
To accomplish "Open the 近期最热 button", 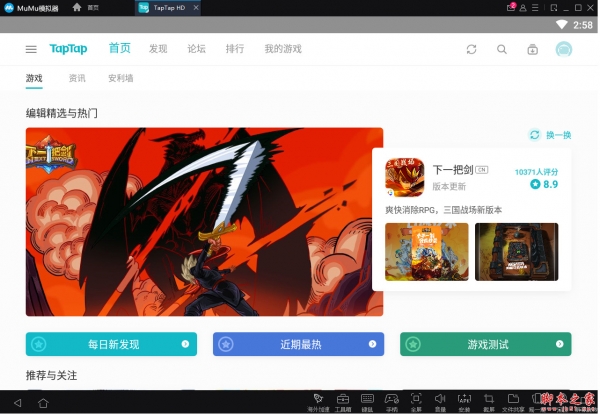I will tap(298, 344).
